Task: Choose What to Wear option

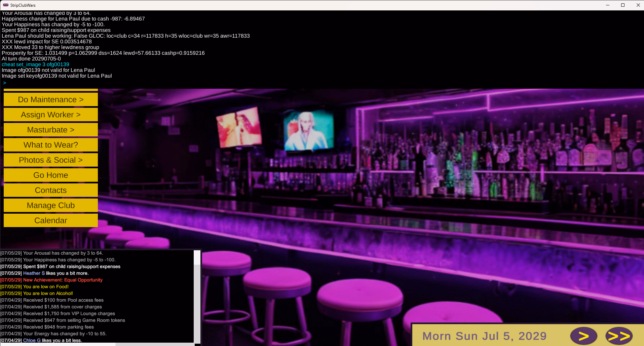Action: [51, 145]
